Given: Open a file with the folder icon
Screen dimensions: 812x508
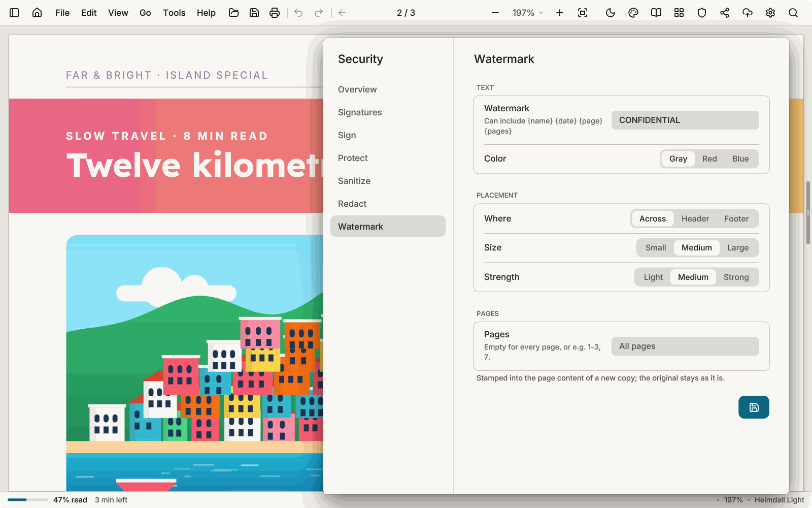Looking at the screenshot, I should point(234,13).
